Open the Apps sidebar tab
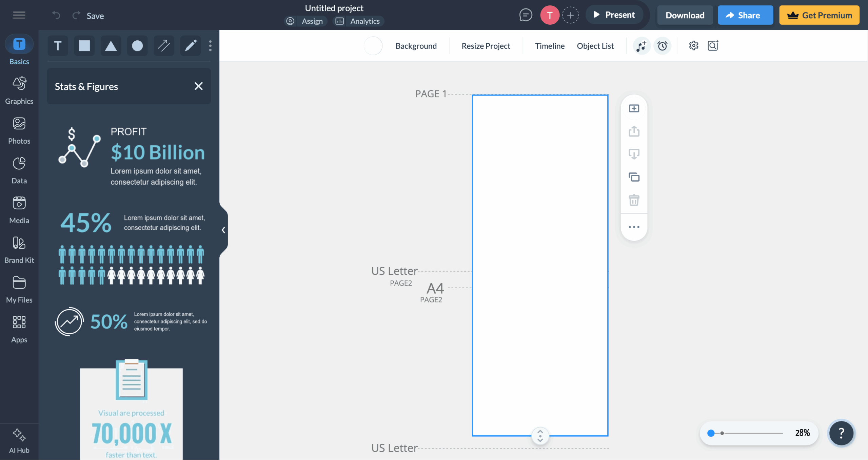The image size is (868, 460). (19, 329)
